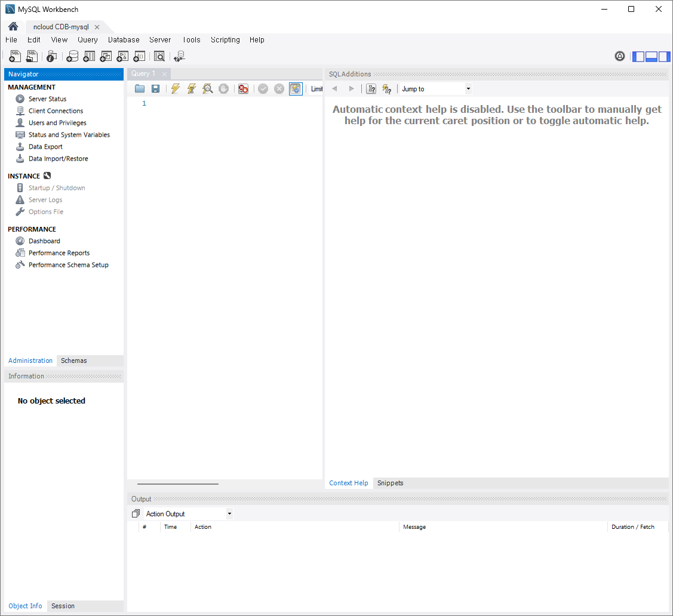Create a new view icon

click(106, 56)
